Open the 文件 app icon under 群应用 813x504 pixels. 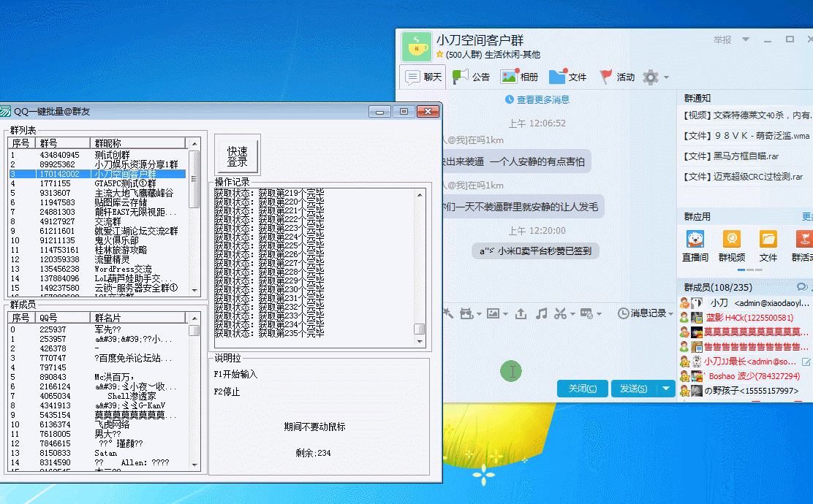click(x=768, y=240)
